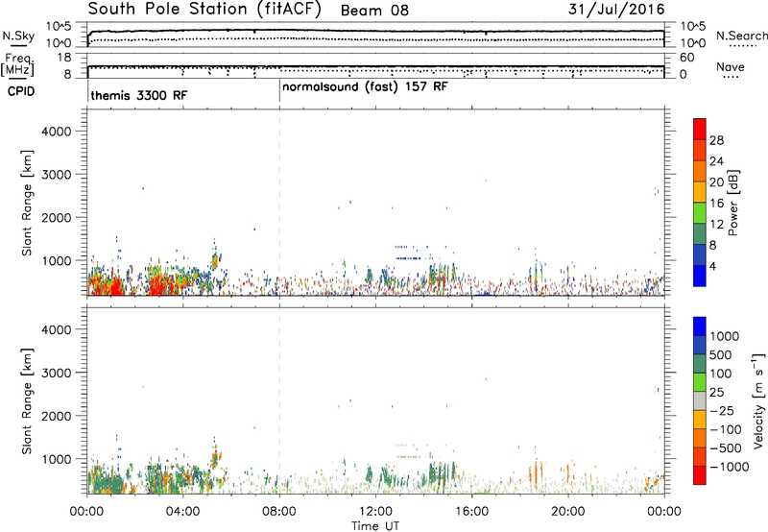Select the N.Sky legend label
This screenshot has height=532, width=768.
pyautogui.click(x=18, y=36)
